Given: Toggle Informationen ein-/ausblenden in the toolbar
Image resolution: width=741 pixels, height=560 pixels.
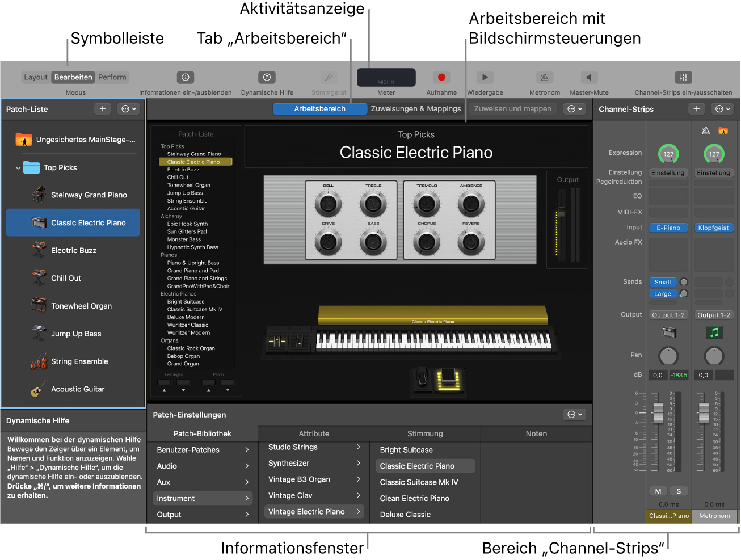Looking at the screenshot, I should [186, 77].
